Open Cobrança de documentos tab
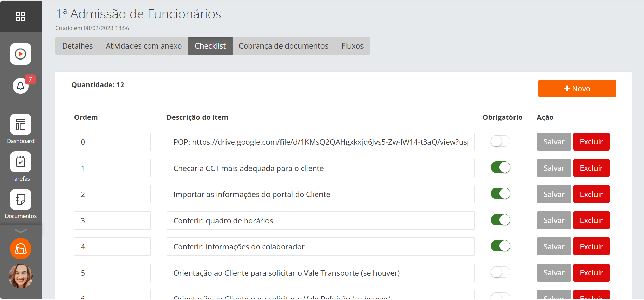Viewport: 644px width, 300px height. (284, 46)
